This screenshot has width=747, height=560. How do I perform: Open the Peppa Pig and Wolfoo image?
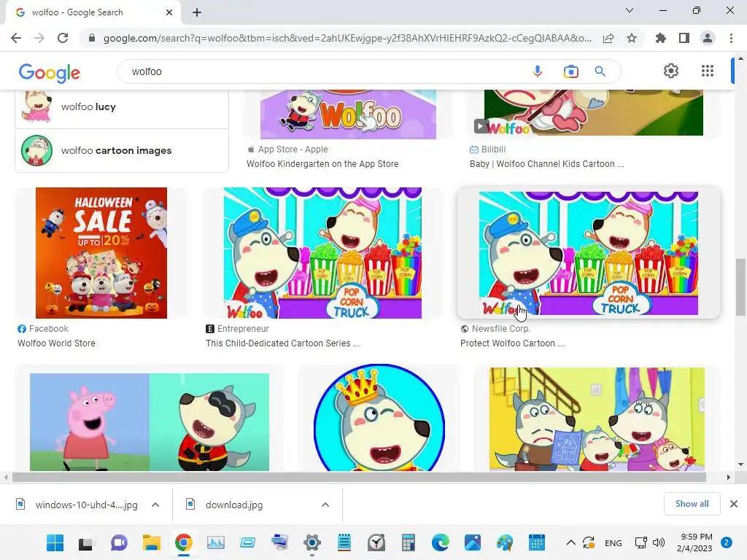pos(149,422)
